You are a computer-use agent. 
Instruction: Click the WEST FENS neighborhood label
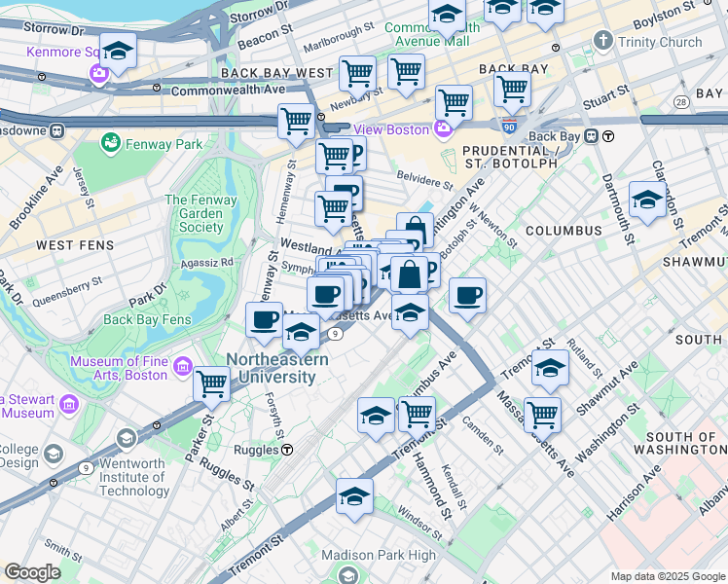click(75, 245)
